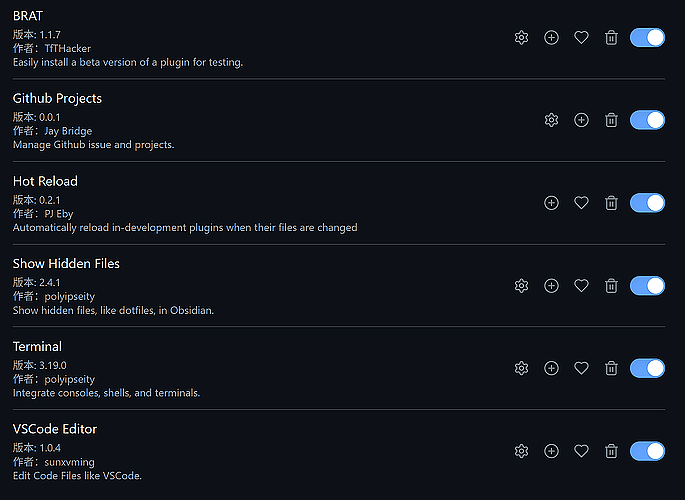Switch off Show Hidden Files plugin
The image size is (685, 500).
(647, 286)
